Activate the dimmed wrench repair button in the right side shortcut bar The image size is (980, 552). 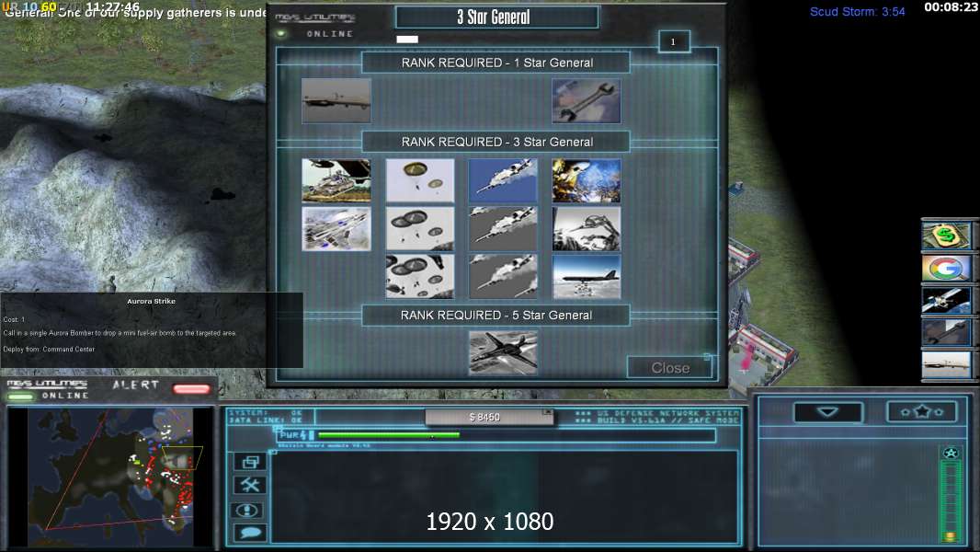pyautogui.click(x=946, y=332)
